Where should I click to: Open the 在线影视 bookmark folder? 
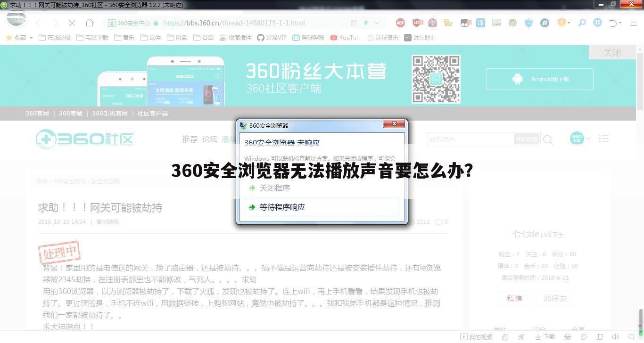(54, 37)
